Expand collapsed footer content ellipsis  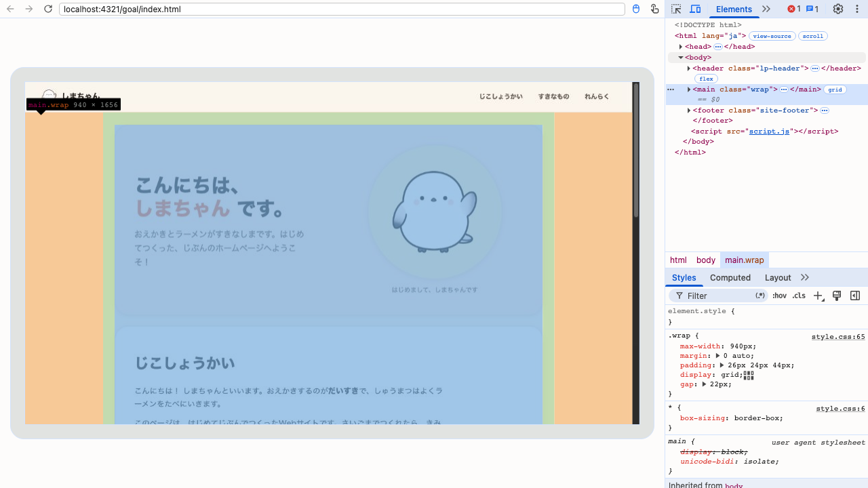pos(825,110)
